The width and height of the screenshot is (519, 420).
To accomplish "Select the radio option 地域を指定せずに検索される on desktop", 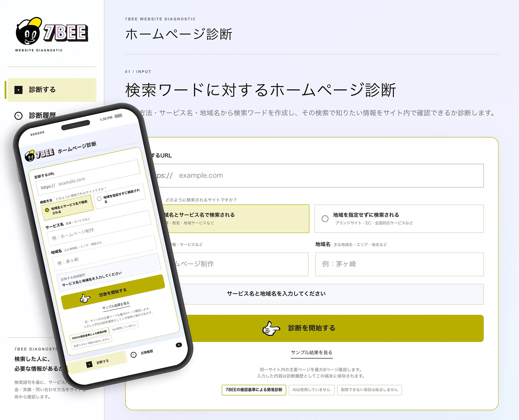I will 399,219.
